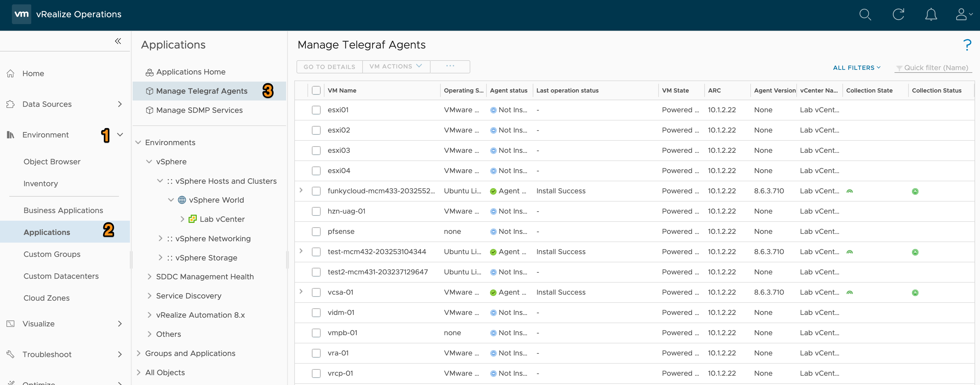The height and width of the screenshot is (385, 980).
Task: Toggle the select-all checkbox in table header
Action: click(316, 90)
